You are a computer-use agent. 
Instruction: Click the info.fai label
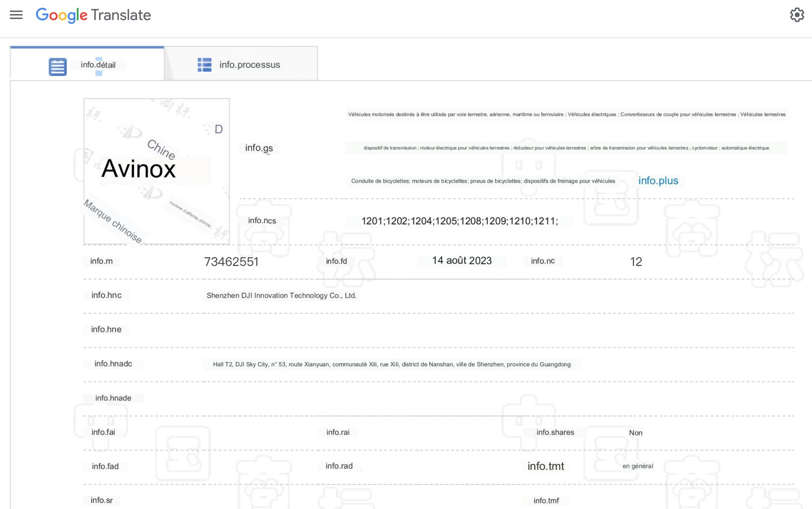pos(103,432)
